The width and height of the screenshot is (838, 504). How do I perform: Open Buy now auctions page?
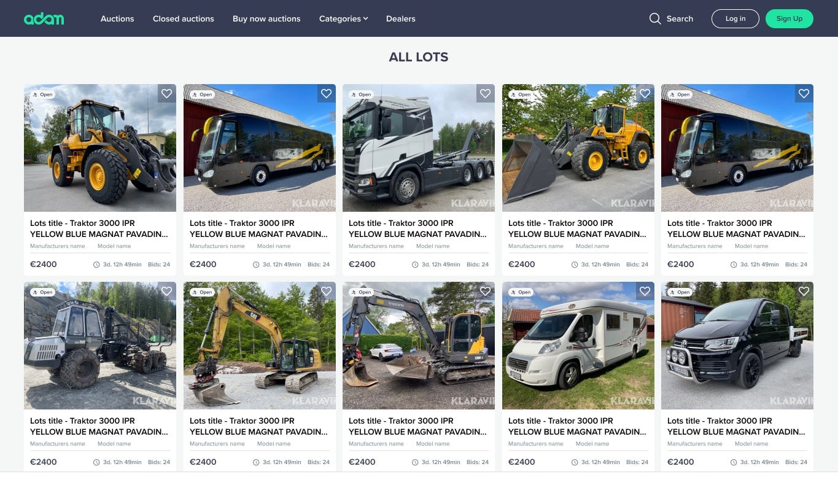pos(266,18)
